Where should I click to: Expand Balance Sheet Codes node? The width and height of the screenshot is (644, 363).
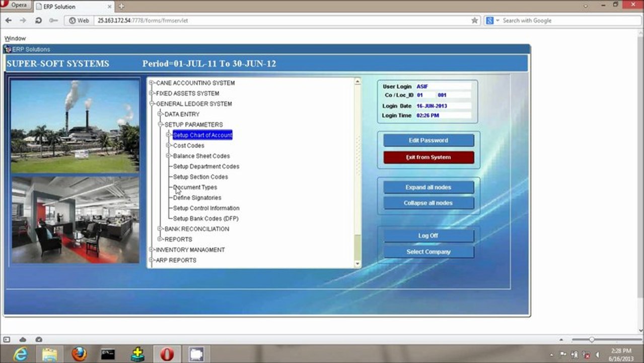tap(169, 156)
